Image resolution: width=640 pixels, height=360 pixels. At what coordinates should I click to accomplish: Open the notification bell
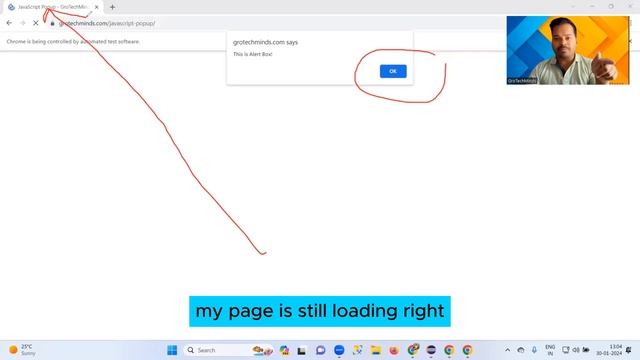(629, 350)
